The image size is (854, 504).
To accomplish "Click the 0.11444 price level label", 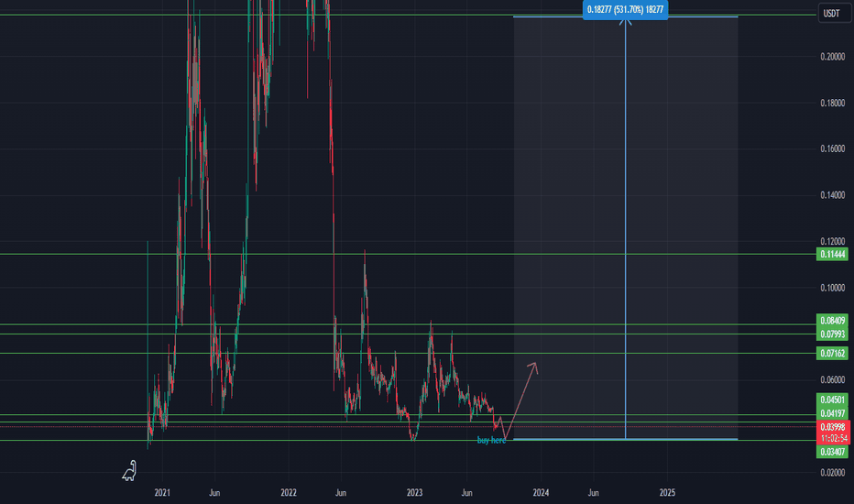I will [x=832, y=255].
